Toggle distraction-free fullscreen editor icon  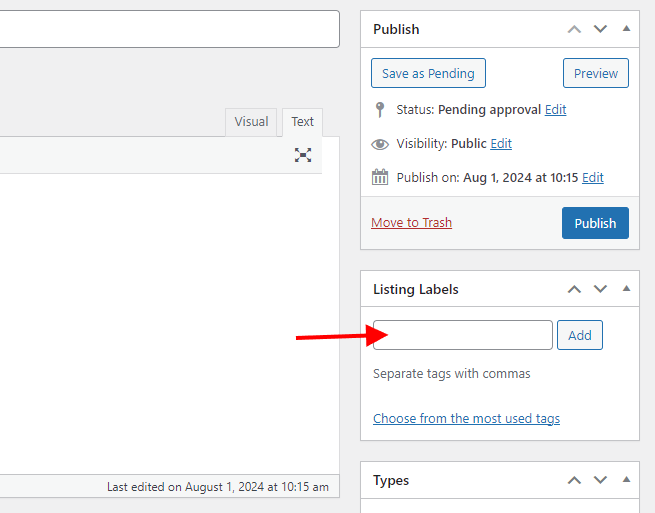point(303,155)
